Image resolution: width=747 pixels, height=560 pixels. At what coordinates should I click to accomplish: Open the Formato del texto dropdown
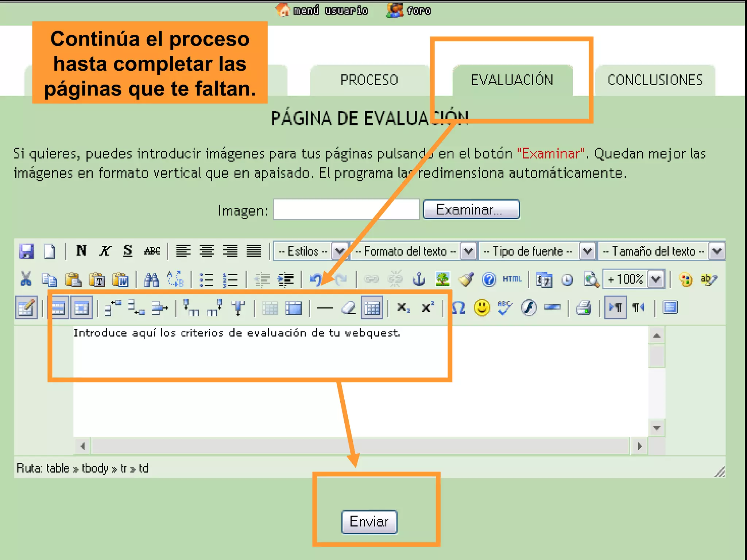click(413, 251)
